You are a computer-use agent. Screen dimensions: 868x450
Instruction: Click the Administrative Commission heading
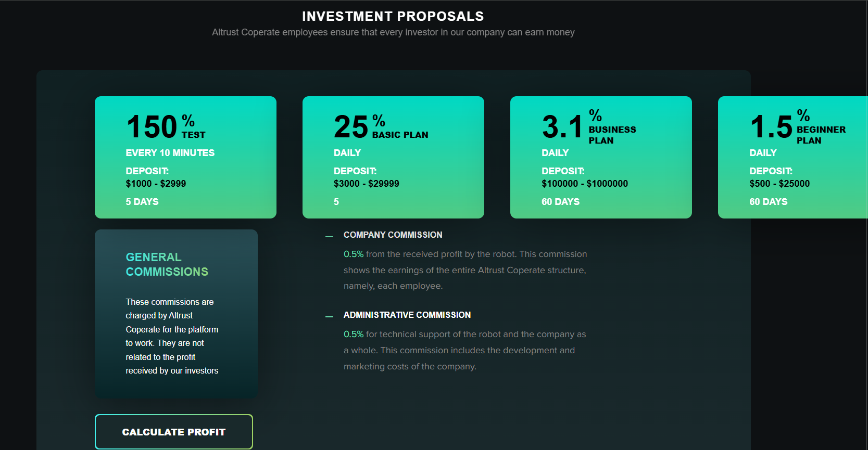click(407, 315)
